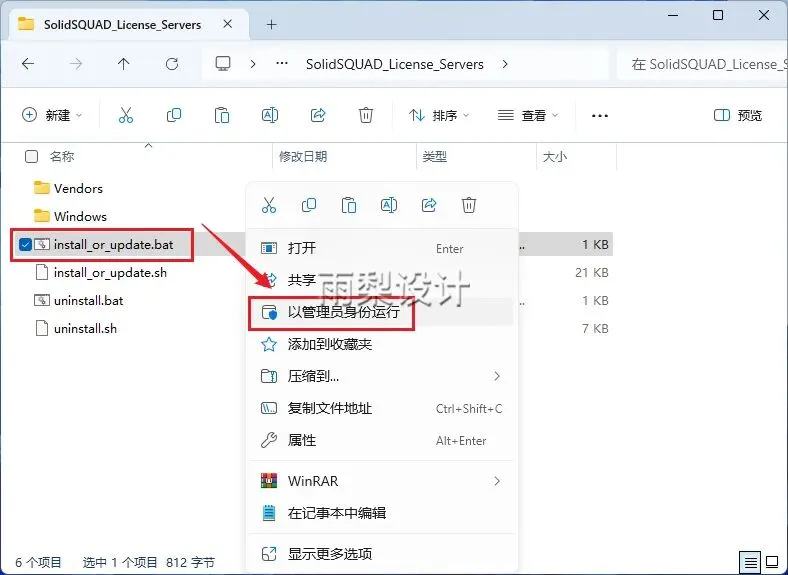Click the Paste icon in Explorer toolbar
Image resolution: width=788 pixels, height=575 pixels.
pos(222,115)
